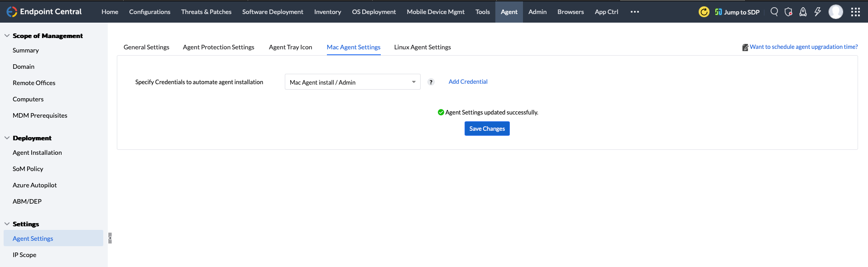The width and height of the screenshot is (868, 267).
Task: Click 'Specify Credentials to automate agent installation' label
Action: pyautogui.click(x=199, y=82)
